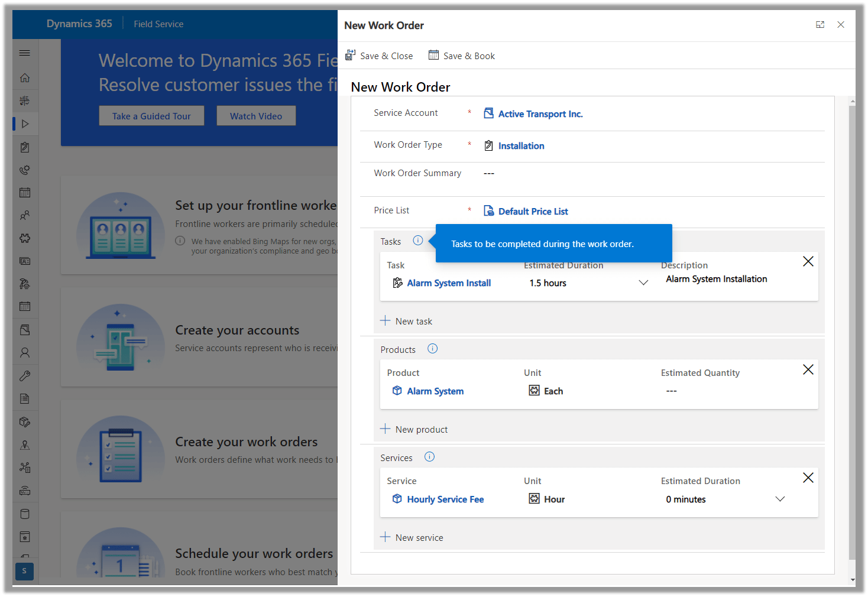This screenshot has width=868, height=597.
Task: Open the Installation work order type link
Action: pyautogui.click(x=522, y=146)
